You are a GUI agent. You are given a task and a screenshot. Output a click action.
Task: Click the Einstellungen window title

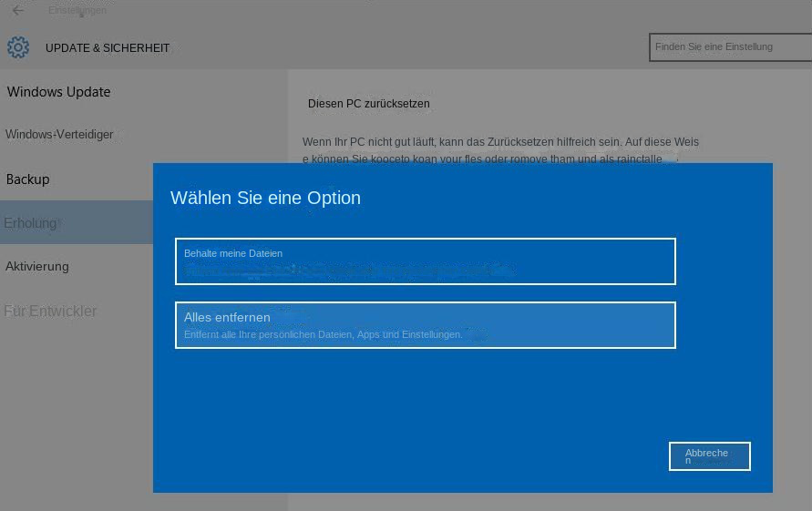77,10
